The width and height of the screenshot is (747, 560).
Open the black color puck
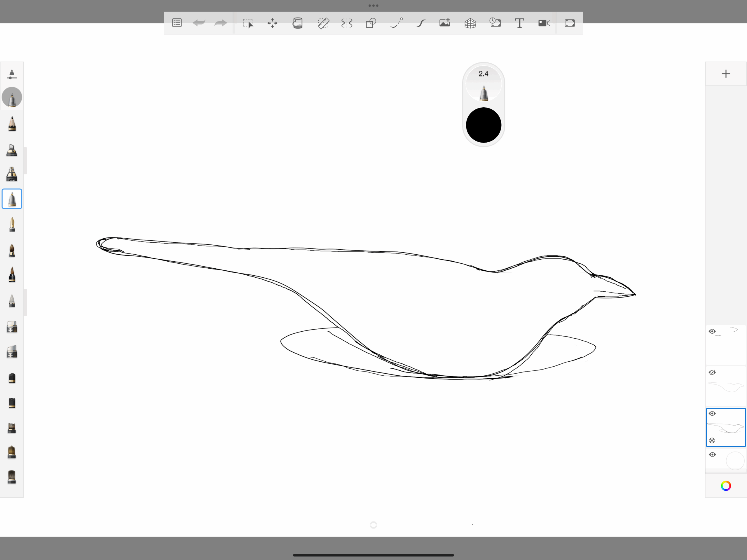tap(483, 125)
